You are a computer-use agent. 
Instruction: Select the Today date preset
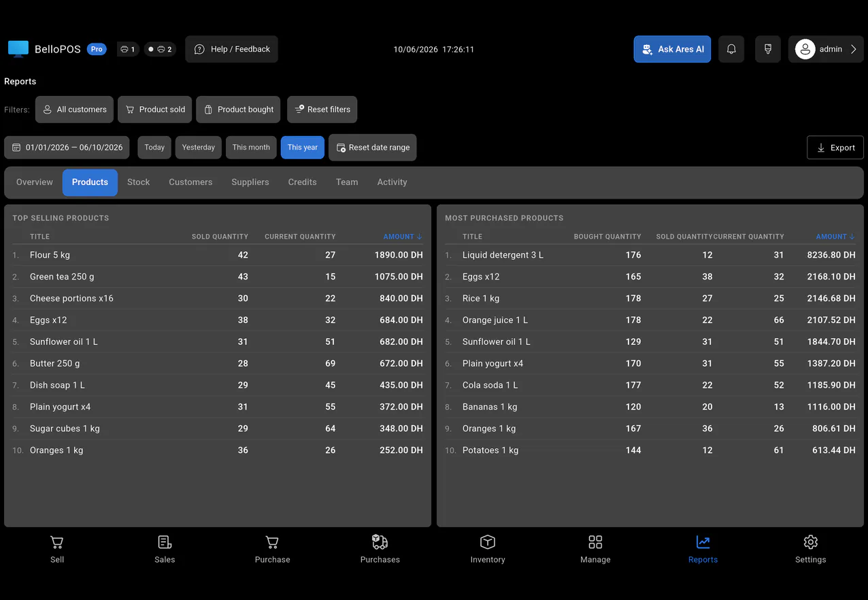point(154,148)
